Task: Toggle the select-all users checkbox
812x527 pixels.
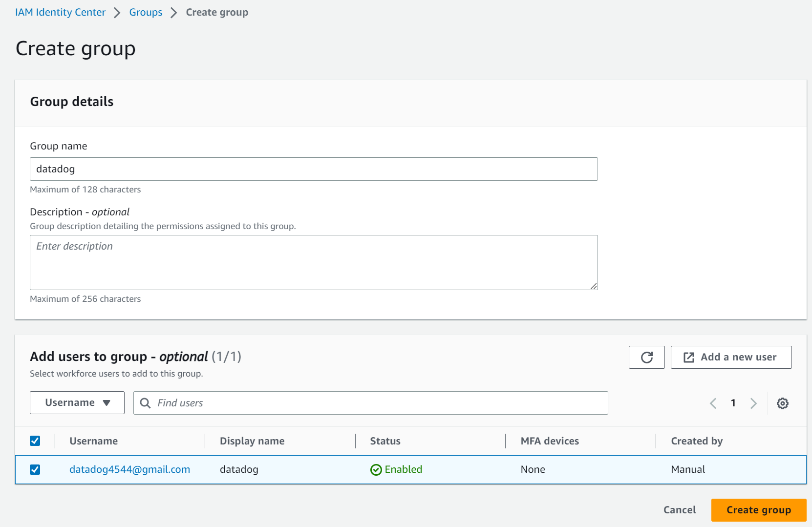Action: click(35, 441)
